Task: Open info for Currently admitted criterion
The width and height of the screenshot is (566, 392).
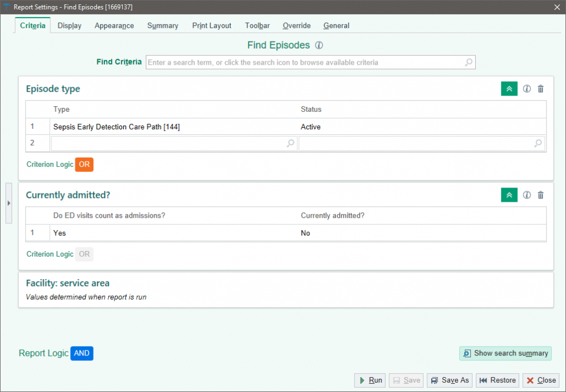Action: 527,195
